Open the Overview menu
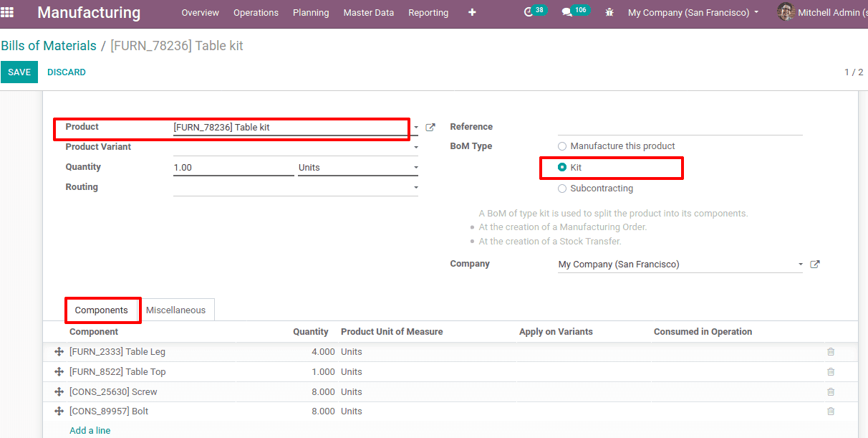868x438 pixels. point(201,13)
